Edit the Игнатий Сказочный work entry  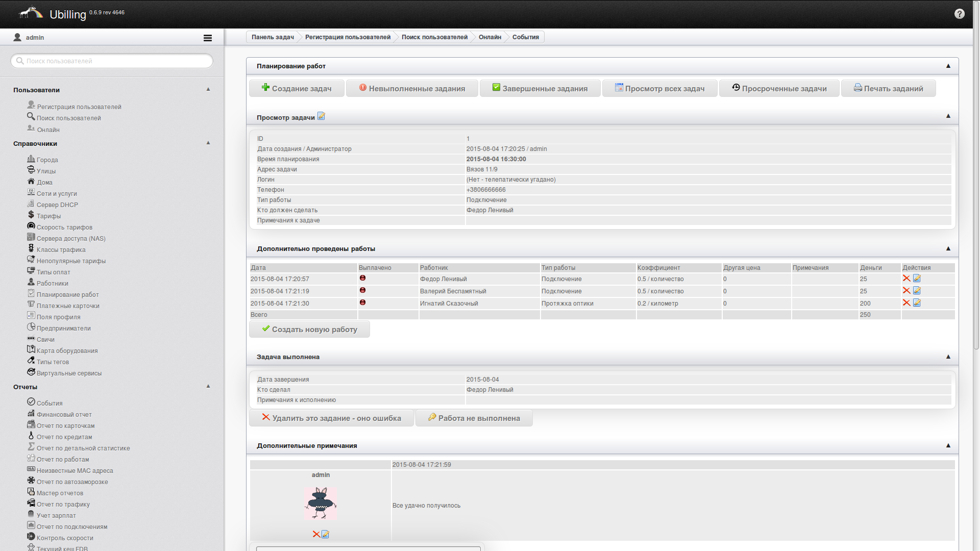[x=917, y=303]
